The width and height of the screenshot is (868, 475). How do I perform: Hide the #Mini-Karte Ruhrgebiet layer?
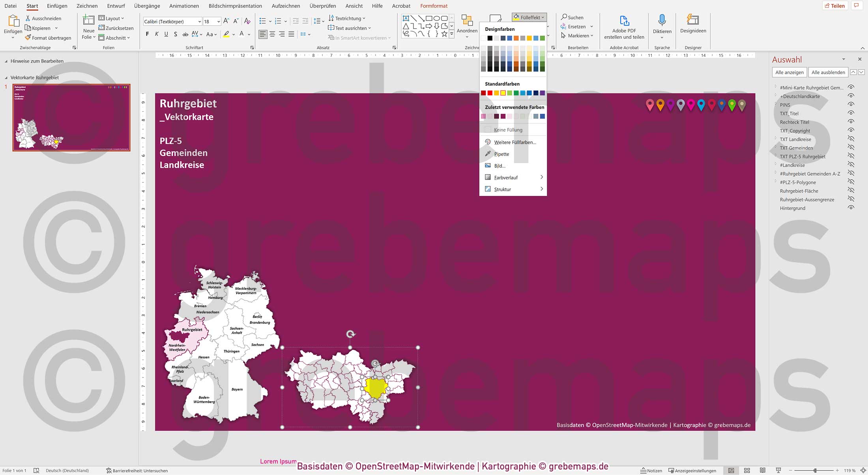point(851,87)
